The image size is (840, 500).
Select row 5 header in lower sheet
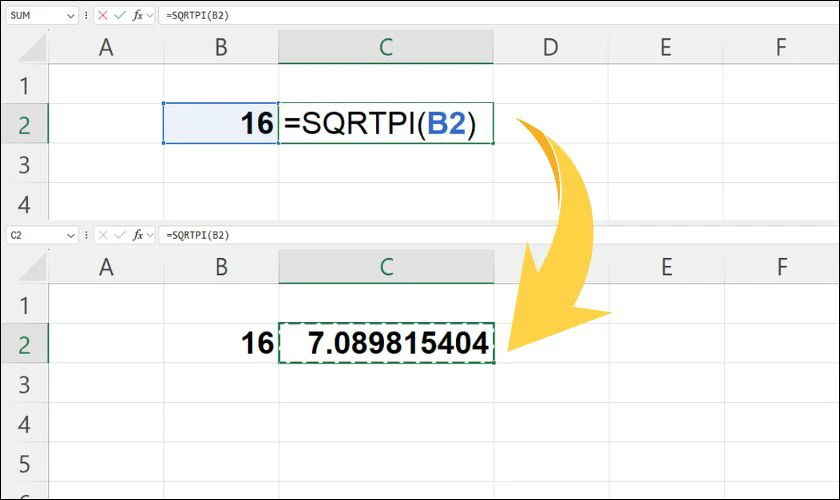click(25, 464)
